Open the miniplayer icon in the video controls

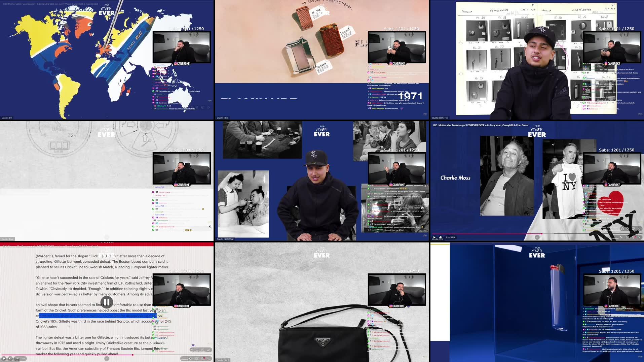coord(628,237)
